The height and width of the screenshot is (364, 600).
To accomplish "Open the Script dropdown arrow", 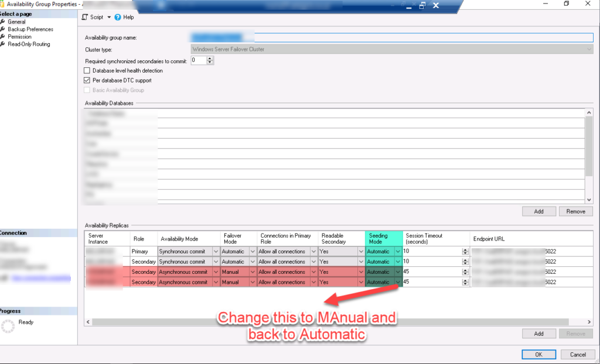I will tap(109, 17).
